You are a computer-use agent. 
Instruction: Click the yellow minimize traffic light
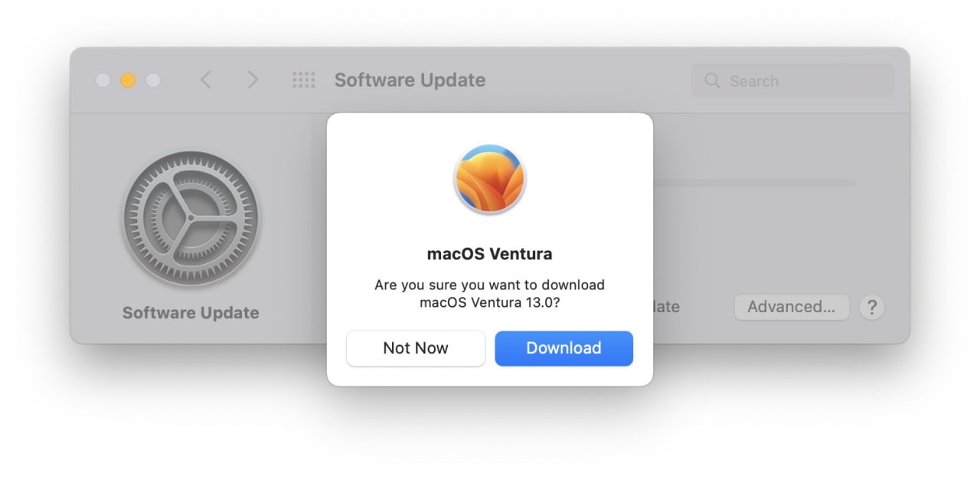[x=129, y=80]
